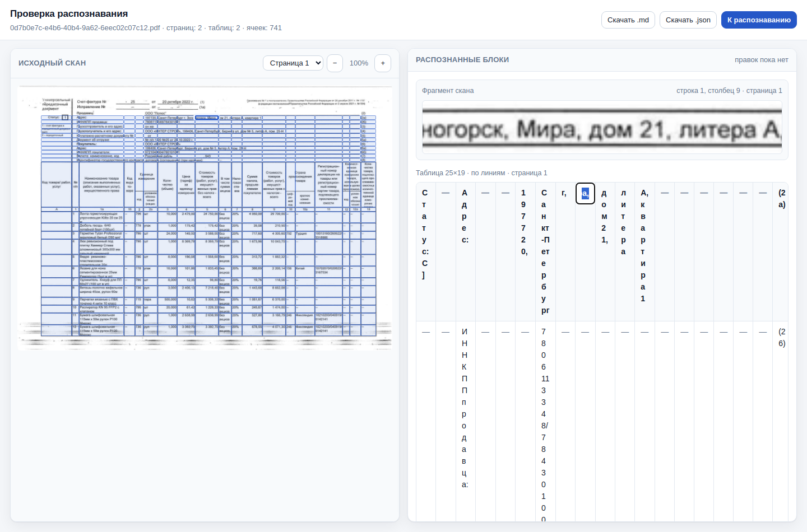
Task: Click the 'ИСХОДНЫЙ СКАН' panel heading
Action: [x=52, y=63]
